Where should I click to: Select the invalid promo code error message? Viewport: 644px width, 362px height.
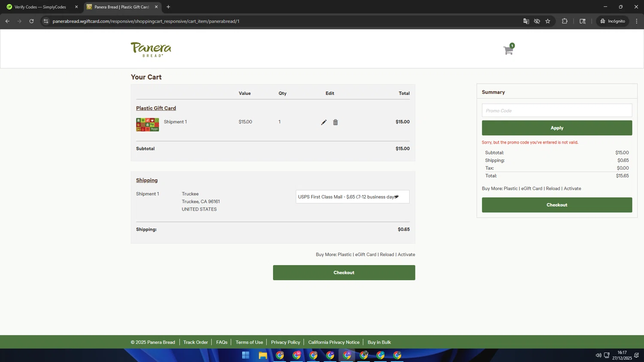530,142
